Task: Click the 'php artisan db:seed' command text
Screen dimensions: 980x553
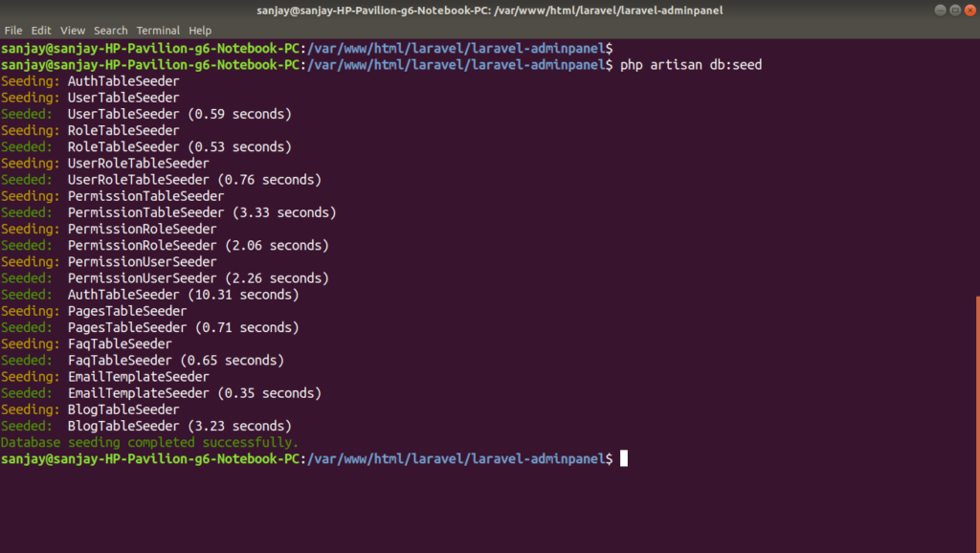Action: pos(691,65)
